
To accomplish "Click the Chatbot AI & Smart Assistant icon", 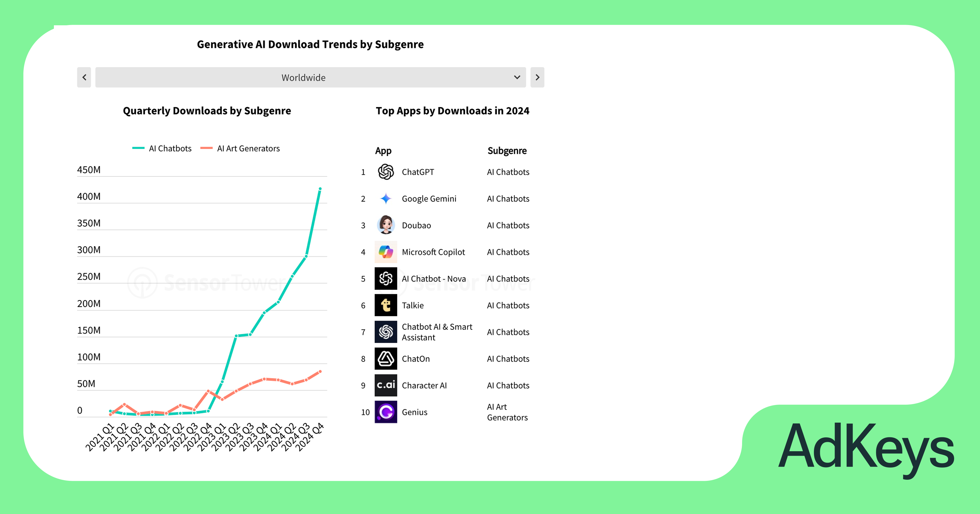I will (386, 332).
